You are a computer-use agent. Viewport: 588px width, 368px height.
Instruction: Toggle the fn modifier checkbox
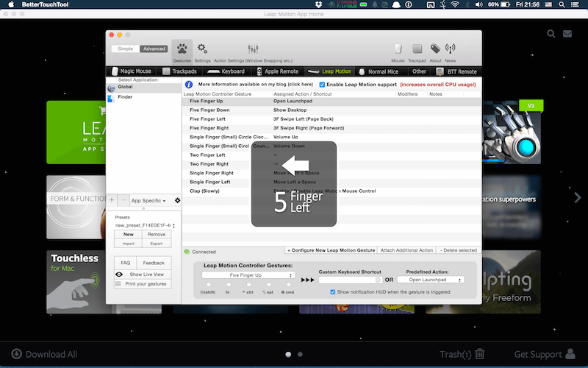point(229,285)
